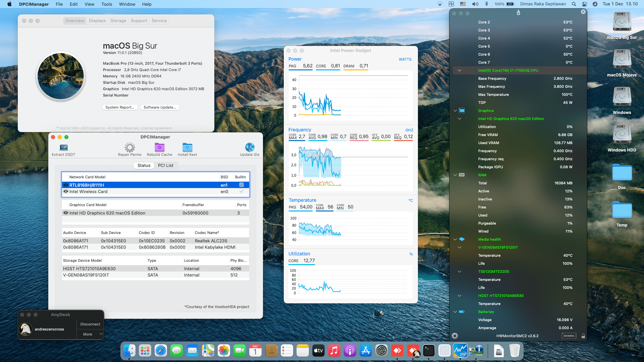The image size is (644, 362).
Task: Collapse the Graphics section in HWMonitor
Action: click(455, 111)
